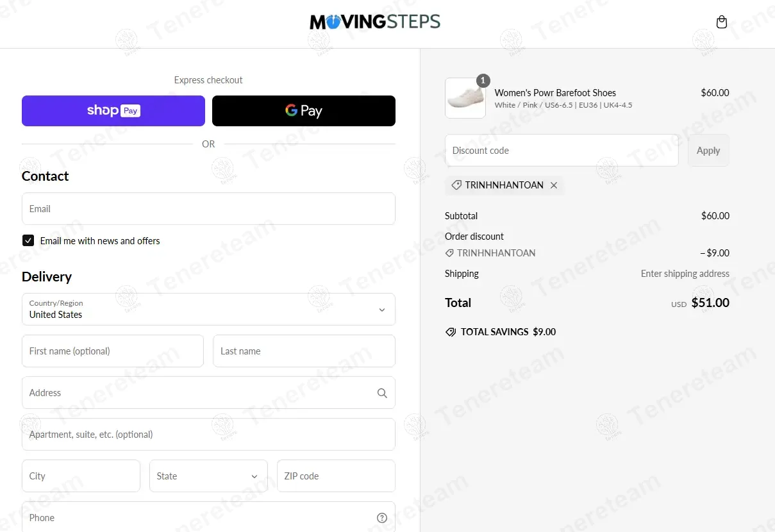This screenshot has height=532, width=775.
Task: Pay with Shop Pay express checkout
Action: (x=113, y=111)
